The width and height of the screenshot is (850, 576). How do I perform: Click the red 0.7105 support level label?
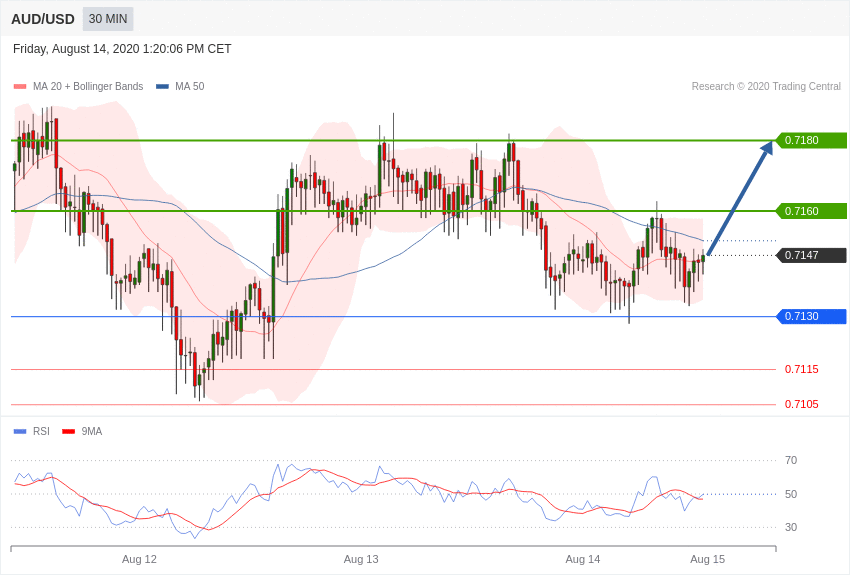point(802,404)
